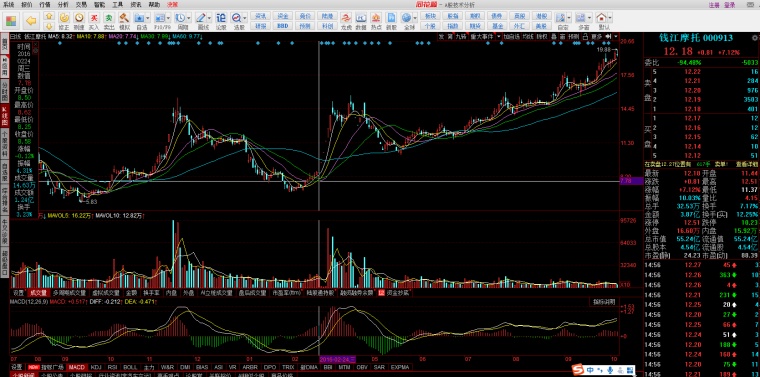Click the yellow up arrow button
Viewport: 760px width, 377px height.
coord(49,16)
